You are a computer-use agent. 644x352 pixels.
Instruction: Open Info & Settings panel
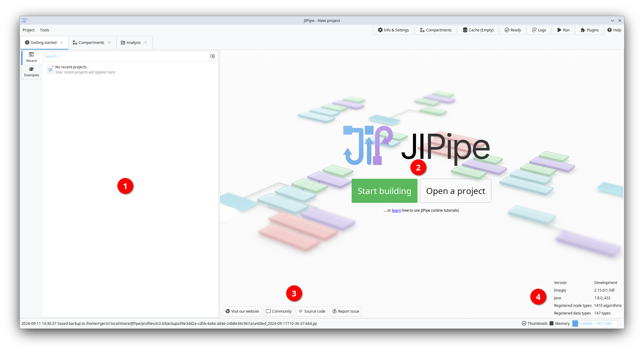[393, 30]
